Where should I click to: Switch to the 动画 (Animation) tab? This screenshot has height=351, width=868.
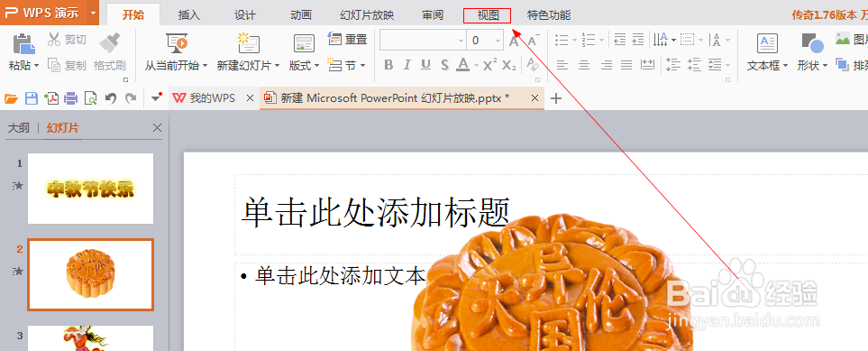(300, 15)
